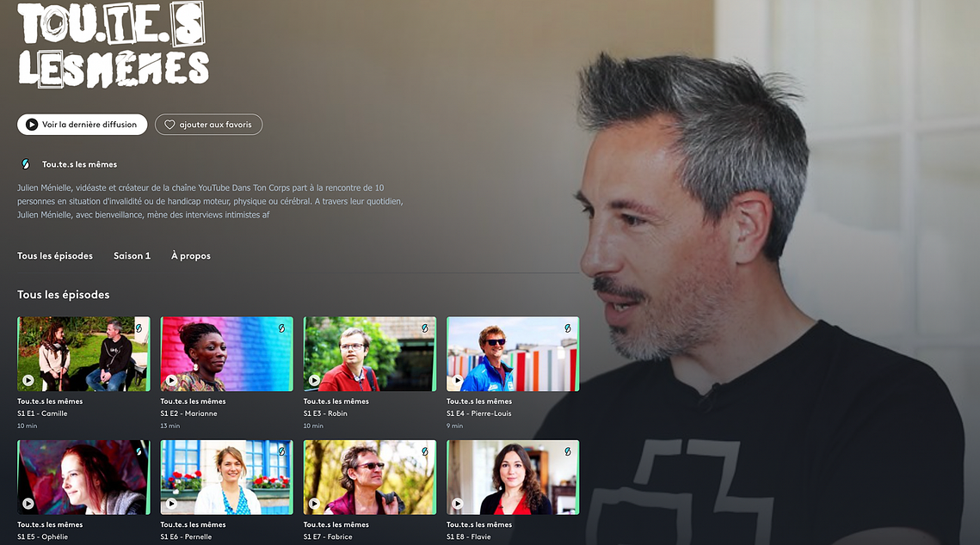This screenshot has height=545, width=980.
Task: Click the channel badge on the Robin thumbnail
Action: (425, 328)
